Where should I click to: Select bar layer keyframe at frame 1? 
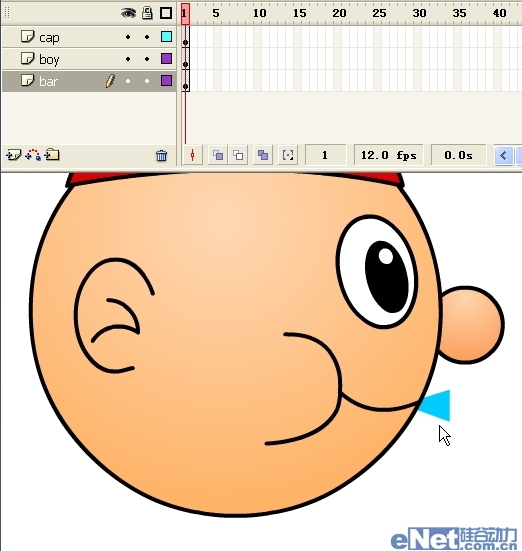click(186, 81)
